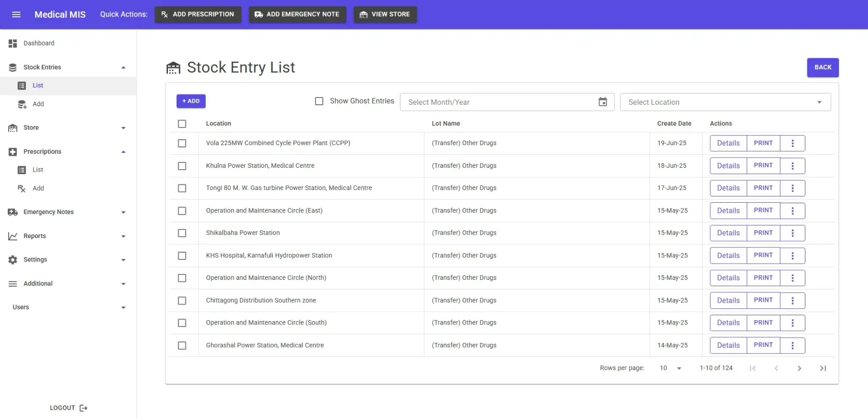
Task: Print the Tongi 80 M. W. entry
Action: pyautogui.click(x=763, y=188)
